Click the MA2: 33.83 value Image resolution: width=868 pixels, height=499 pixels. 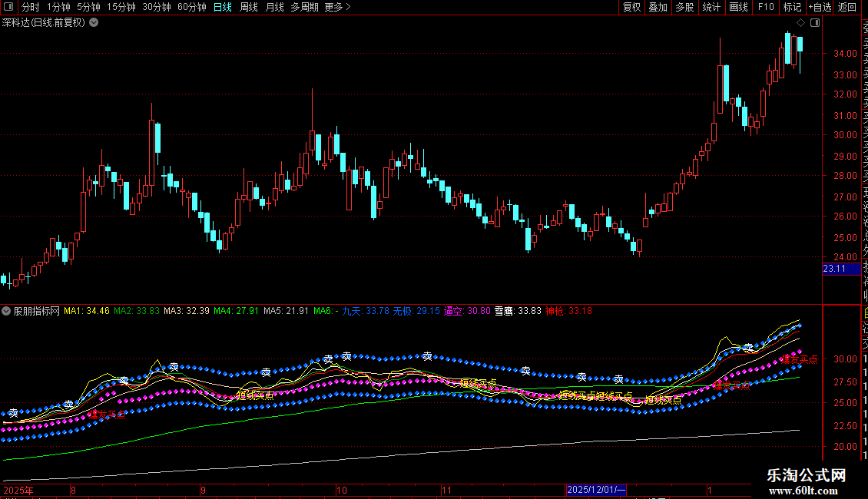137,311
